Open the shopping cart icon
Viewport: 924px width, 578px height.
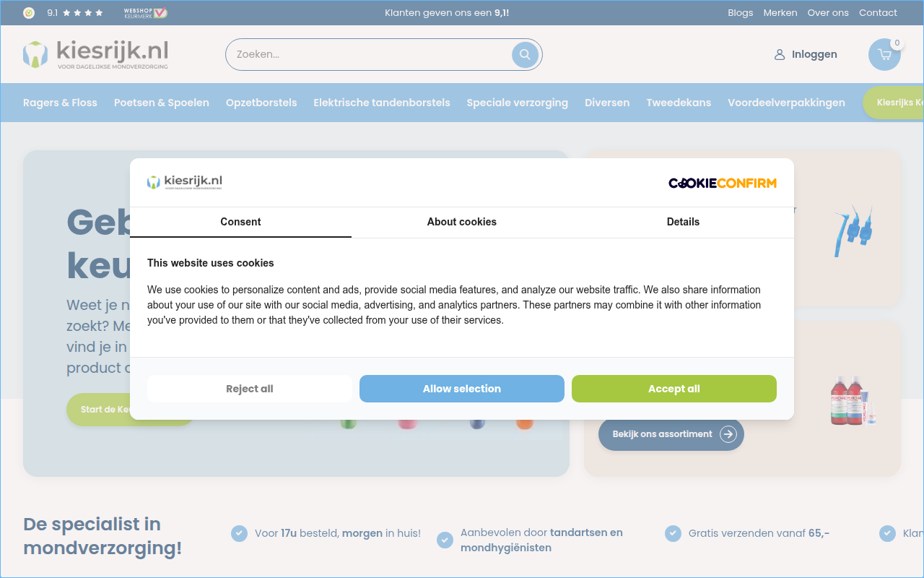(884, 54)
